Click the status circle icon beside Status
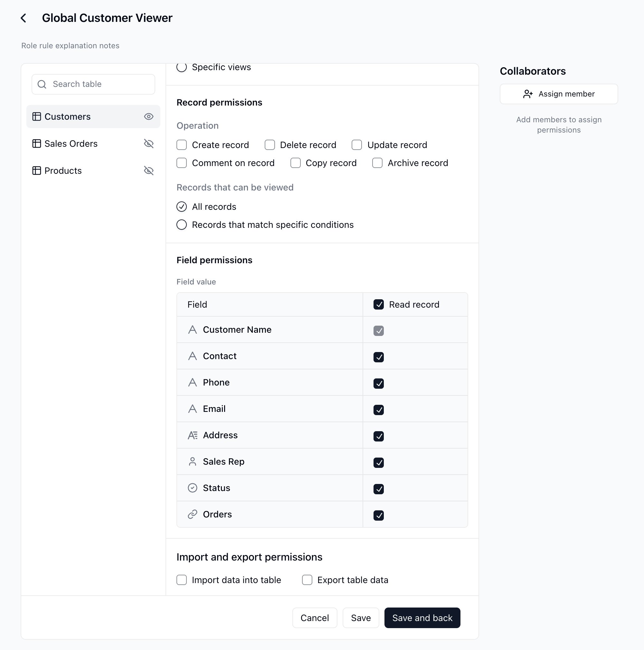Image resolution: width=644 pixels, height=650 pixels. coord(193,488)
